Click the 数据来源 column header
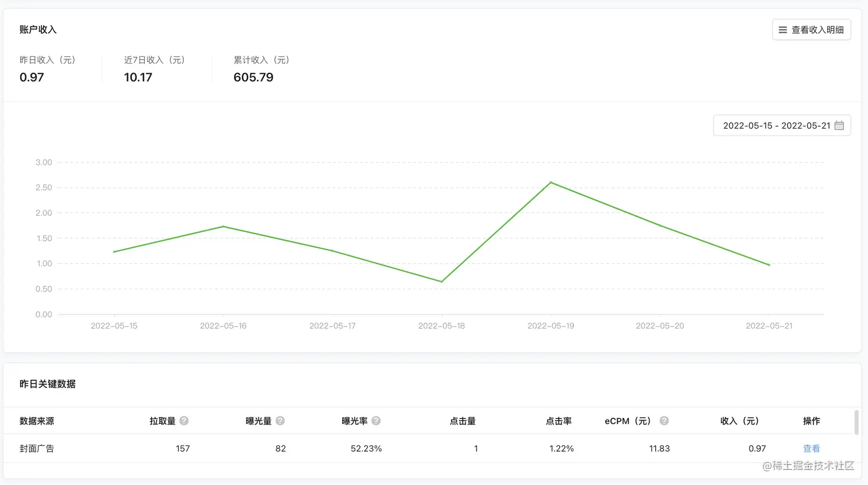The image size is (868, 485). click(x=37, y=421)
